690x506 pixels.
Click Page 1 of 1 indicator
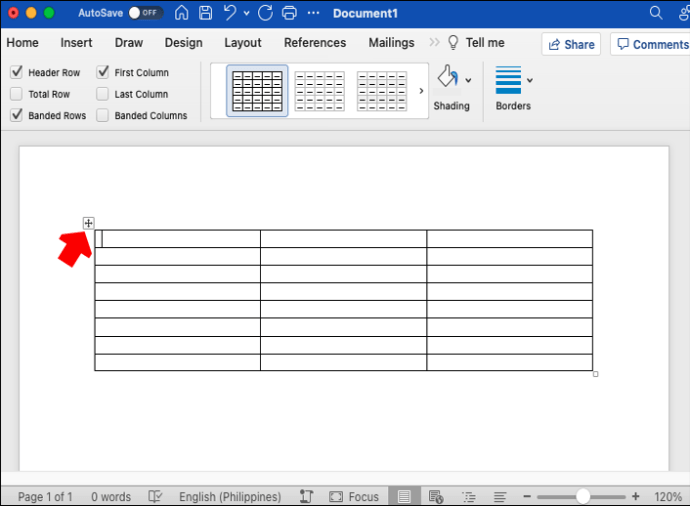tap(45, 497)
